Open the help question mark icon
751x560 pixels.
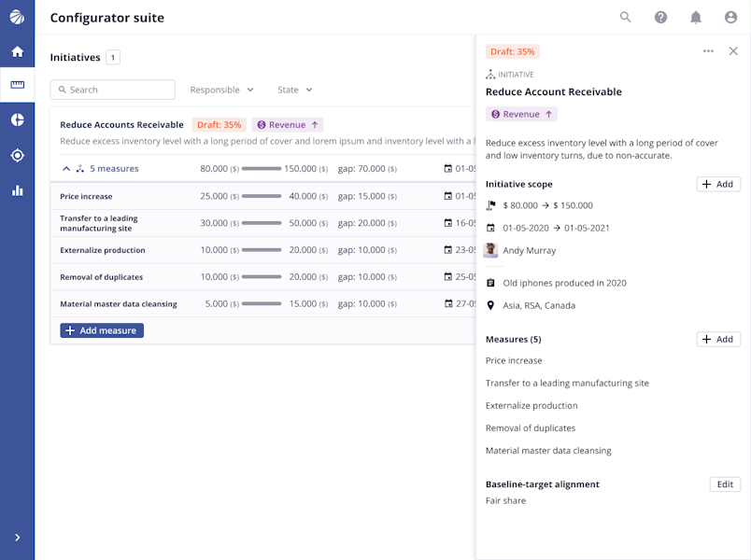click(660, 17)
